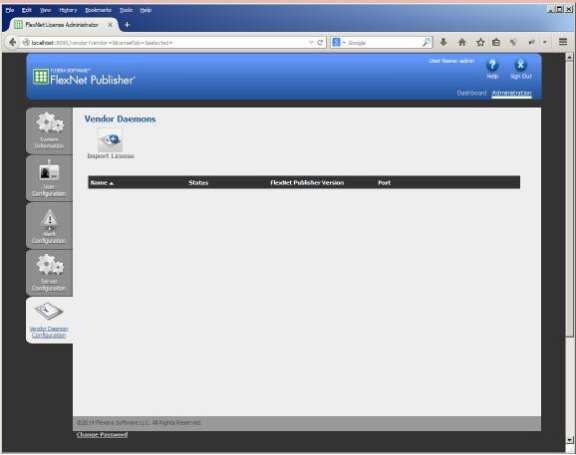Click the page vertical scrollbar down arrow
Viewport: 576px width, 455px height.
[x=569, y=440]
